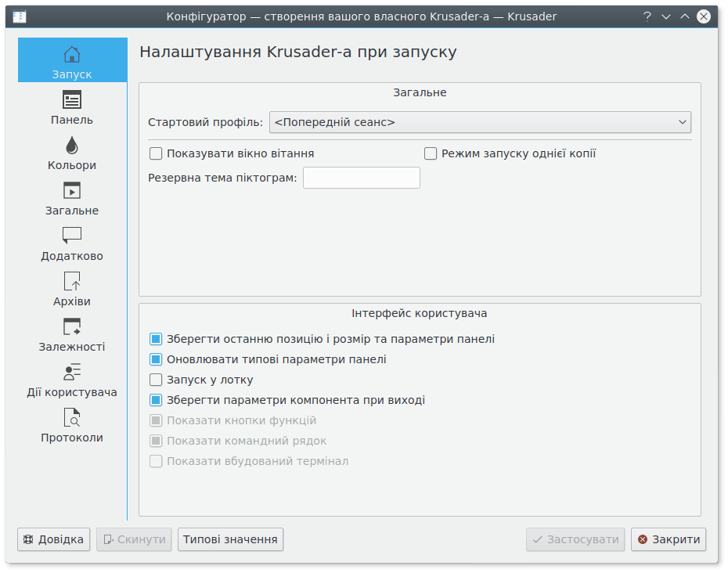This screenshot has height=573, width=728.
Task: Open the Архіви settings icon
Action: pyautogui.click(x=72, y=282)
